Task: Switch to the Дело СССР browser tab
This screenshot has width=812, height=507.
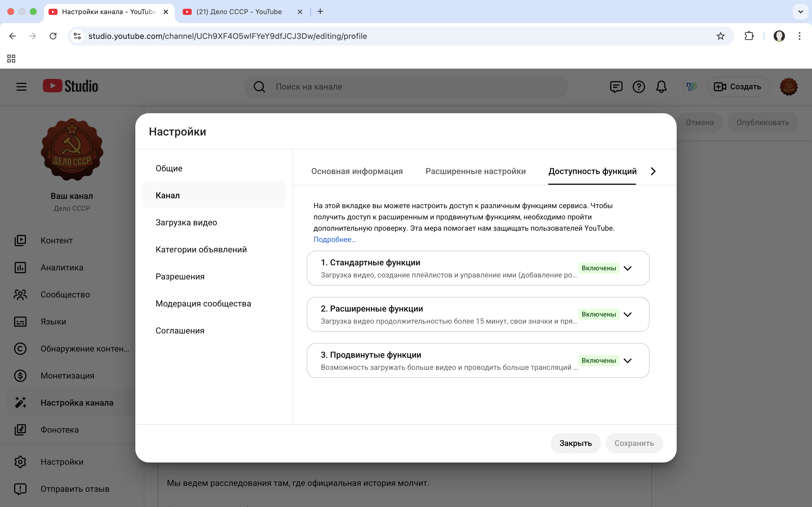Action: point(239,12)
